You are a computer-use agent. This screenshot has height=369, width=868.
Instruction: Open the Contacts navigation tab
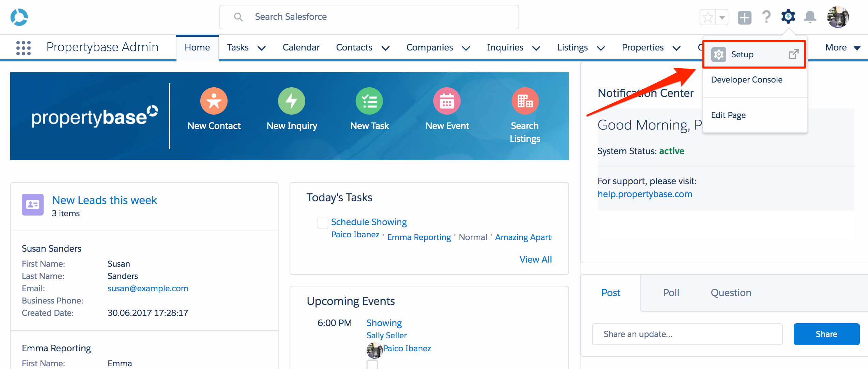click(x=354, y=47)
